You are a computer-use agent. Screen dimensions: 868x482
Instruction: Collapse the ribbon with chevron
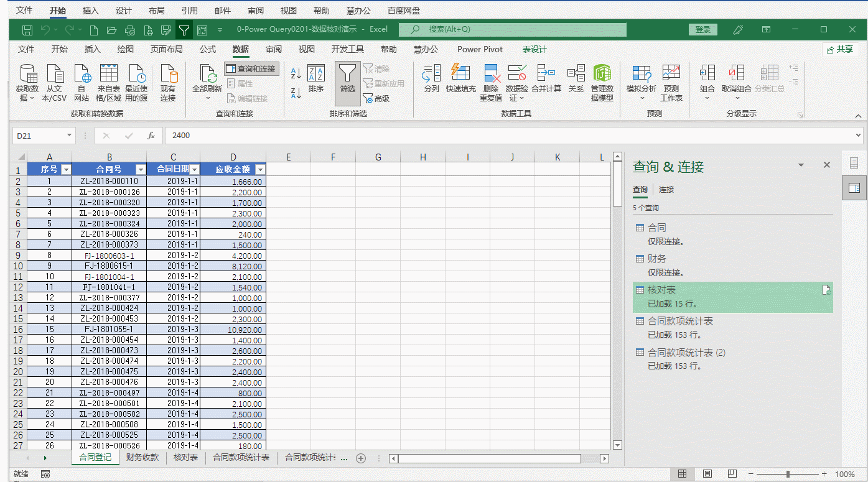point(858,116)
